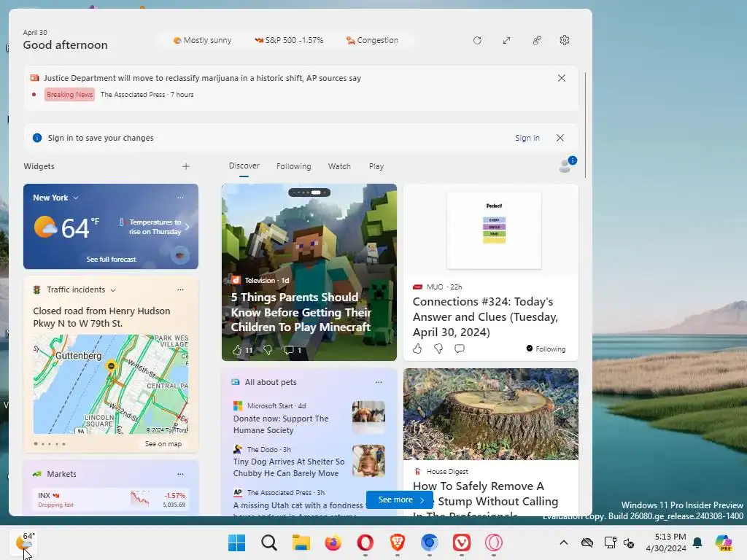Launch Opera from the taskbar
This screenshot has width=747, height=560.
point(365,542)
